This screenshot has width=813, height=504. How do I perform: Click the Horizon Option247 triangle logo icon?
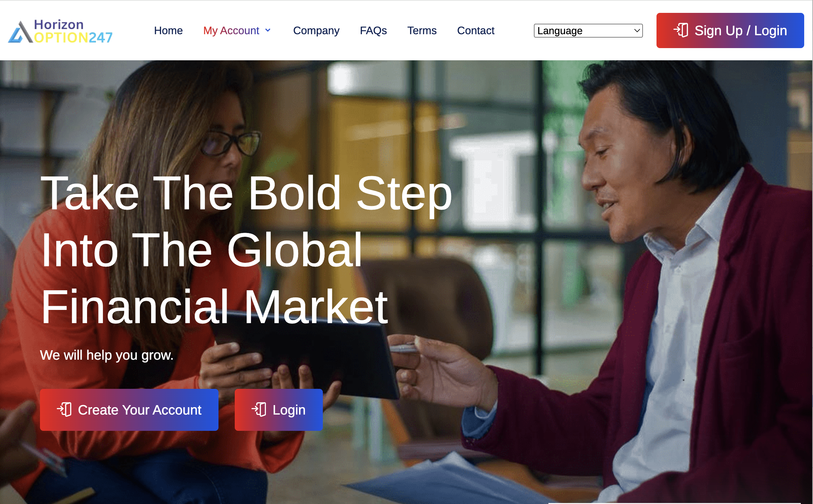coord(20,32)
